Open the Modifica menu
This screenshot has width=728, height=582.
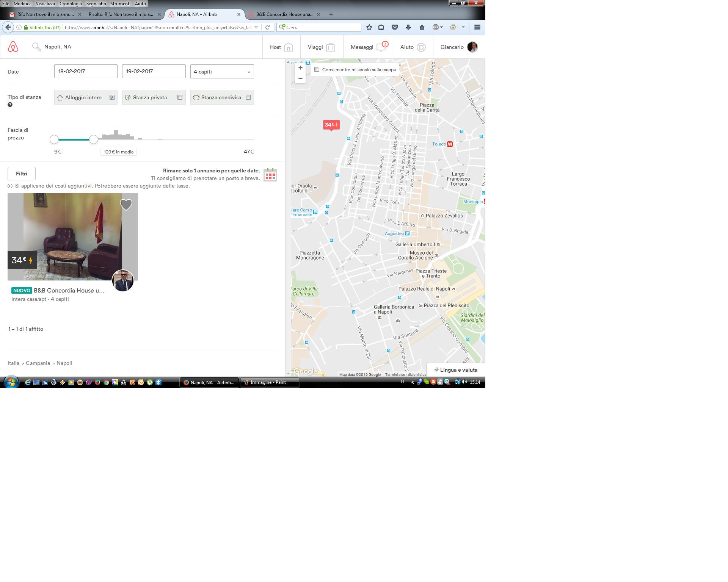click(22, 3)
